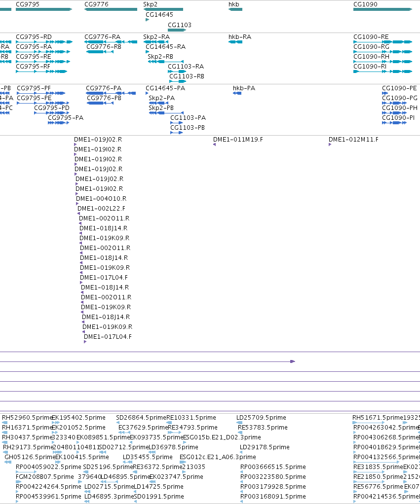Click the hkb gene label
This screenshot has height=504, width=420.
coord(234,4)
